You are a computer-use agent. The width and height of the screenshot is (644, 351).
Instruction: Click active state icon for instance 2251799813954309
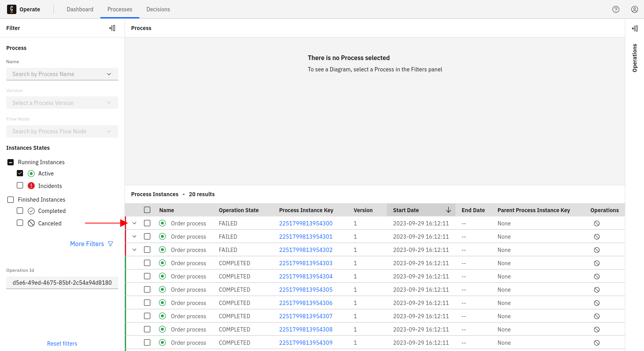coord(162,342)
